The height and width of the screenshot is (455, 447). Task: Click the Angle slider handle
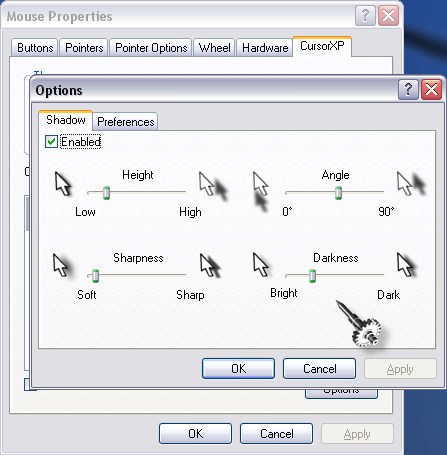click(x=338, y=193)
